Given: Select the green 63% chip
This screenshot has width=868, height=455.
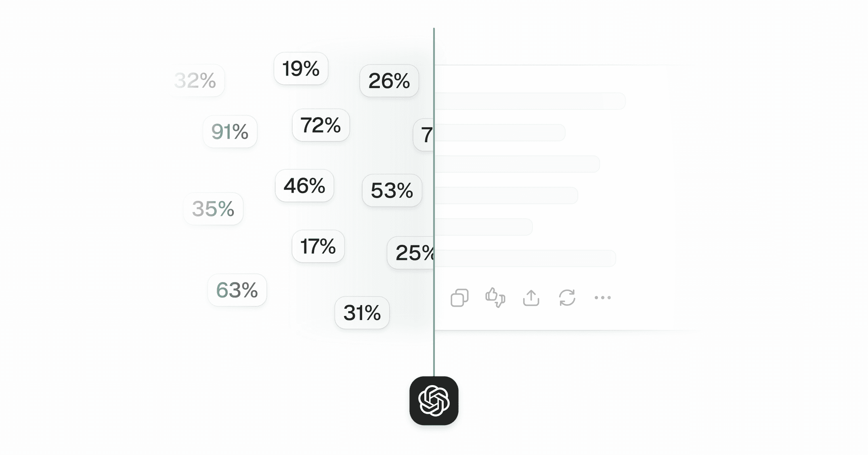Looking at the screenshot, I should 237,290.
